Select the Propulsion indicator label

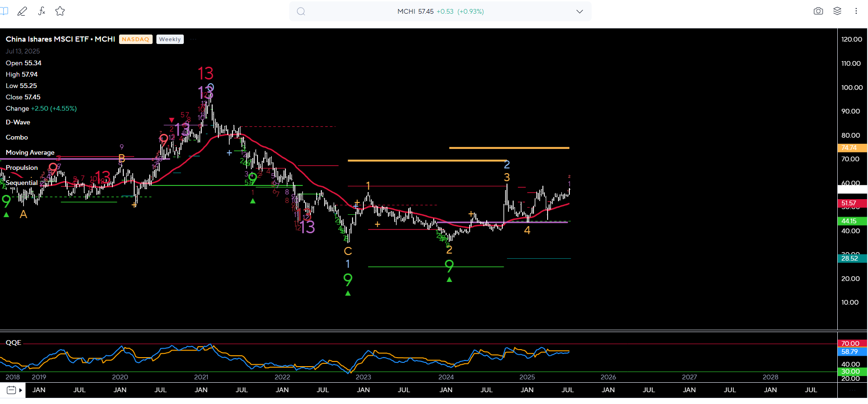[22, 167]
